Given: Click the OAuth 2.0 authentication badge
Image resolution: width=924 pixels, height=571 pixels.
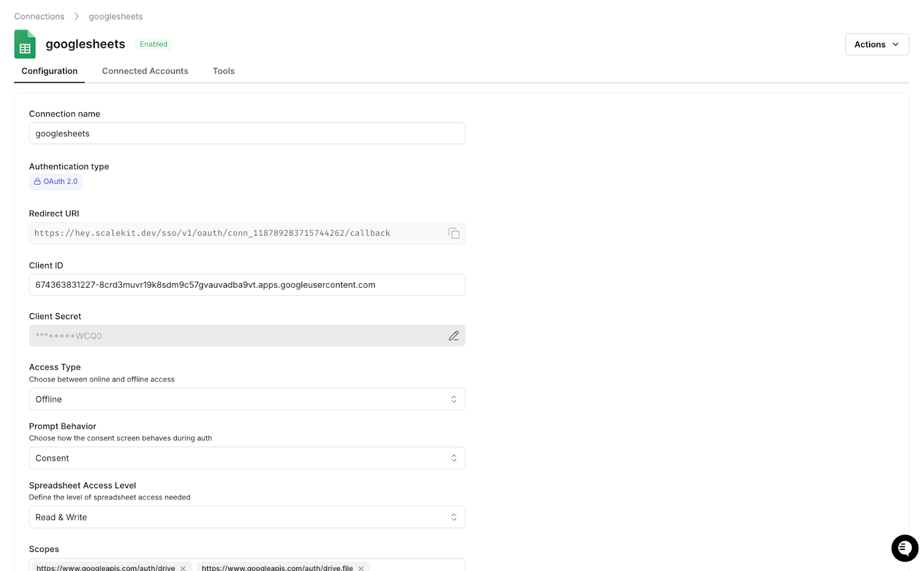Looking at the screenshot, I should tap(56, 181).
